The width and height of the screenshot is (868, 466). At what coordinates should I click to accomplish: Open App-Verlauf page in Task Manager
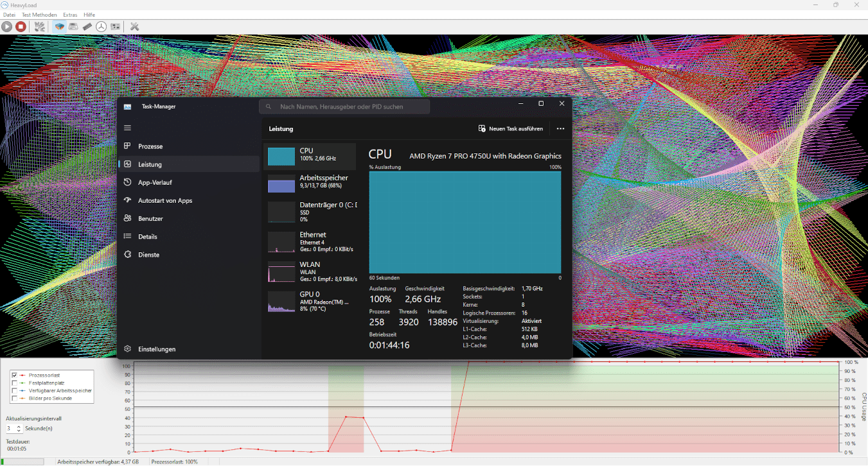189,182
